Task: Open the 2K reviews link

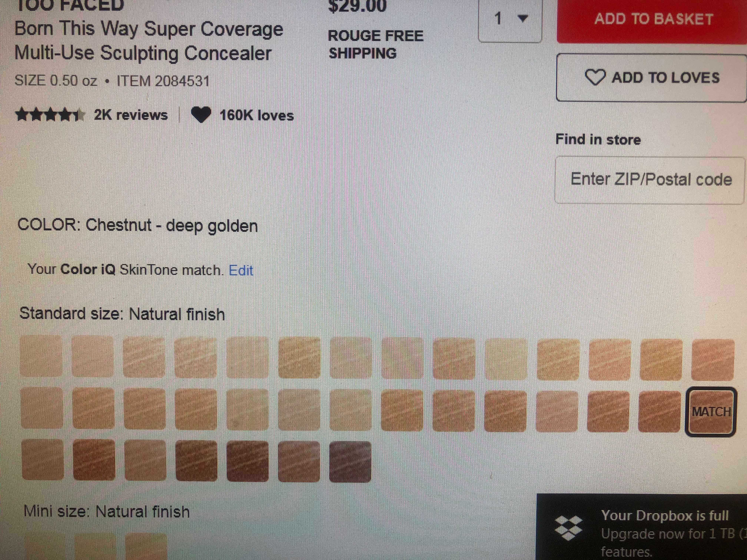Action: coord(131,115)
